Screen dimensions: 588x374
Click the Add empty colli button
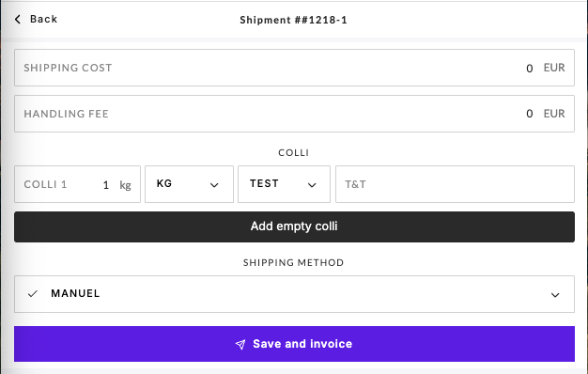294,226
